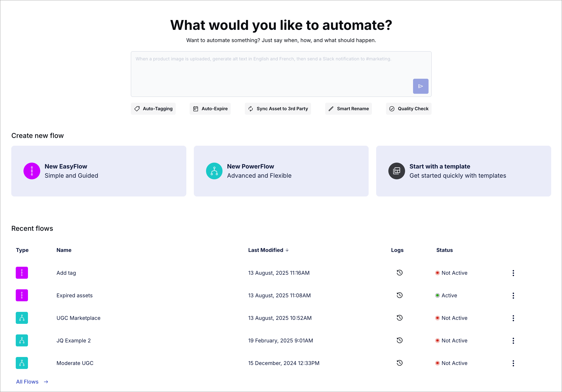
Task: Open the Start with a template card
Action: tap(463, 171)
